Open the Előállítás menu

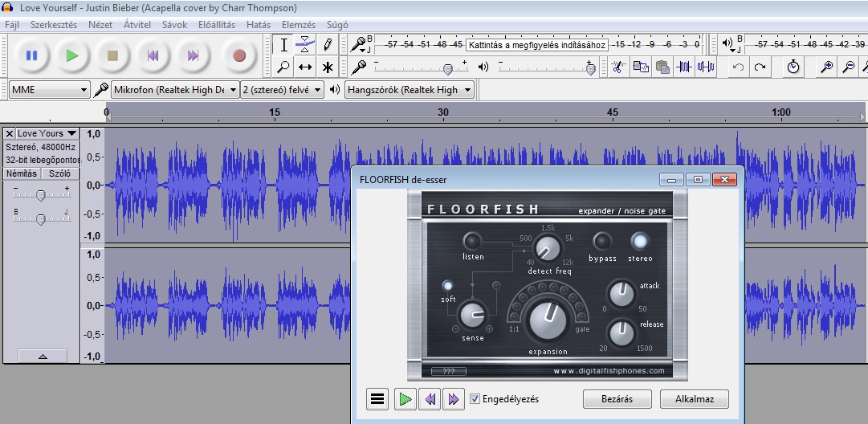(217, 25)
